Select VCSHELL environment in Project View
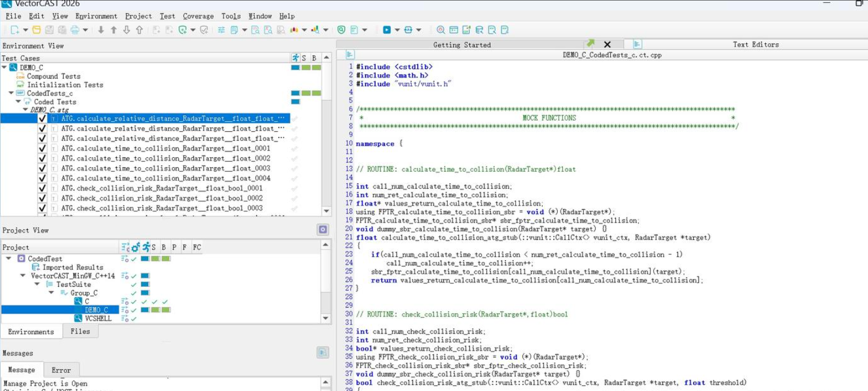 click(x=98, y=318)
